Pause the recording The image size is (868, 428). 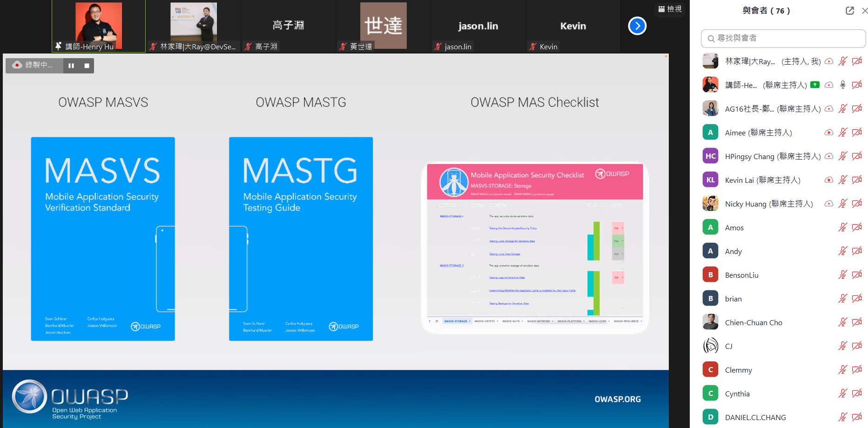[x=71, y=66]
